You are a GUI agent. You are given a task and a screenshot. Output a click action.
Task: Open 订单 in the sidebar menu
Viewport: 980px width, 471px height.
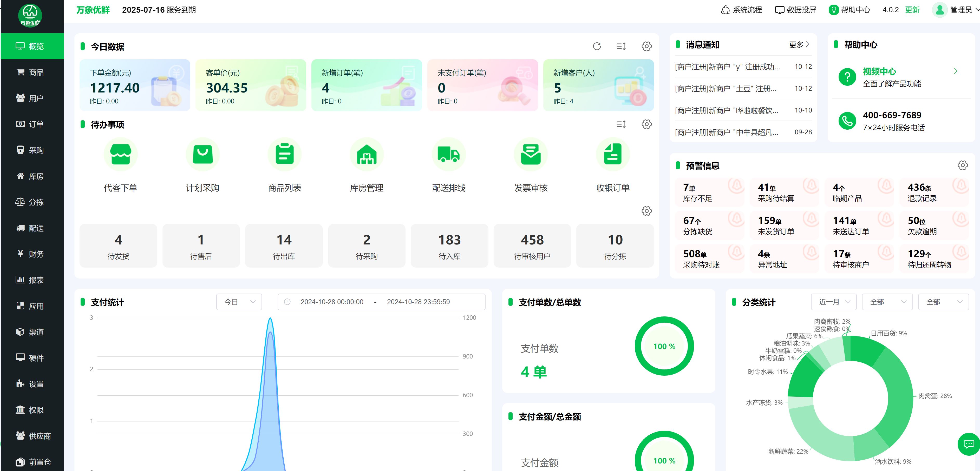coord(32,124)
